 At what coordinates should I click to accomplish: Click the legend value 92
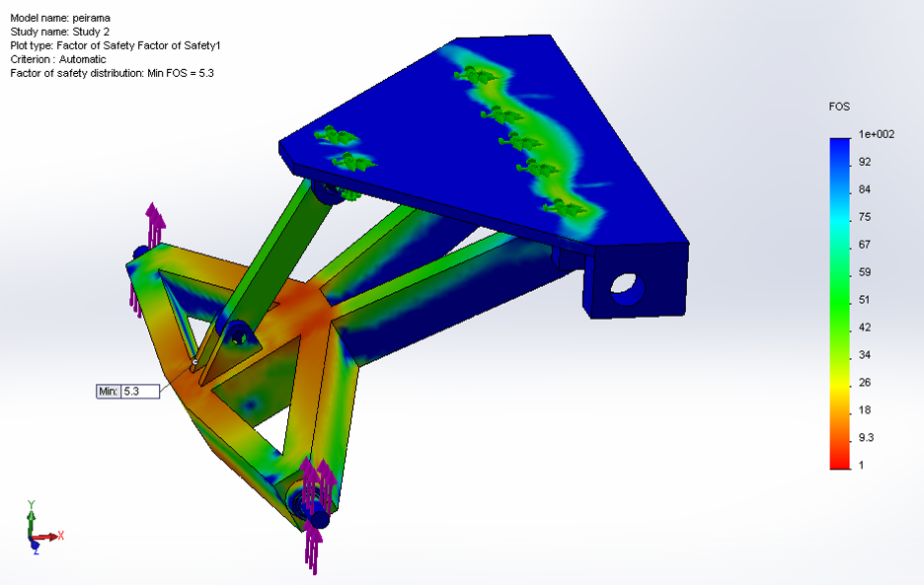coord(865,162)
